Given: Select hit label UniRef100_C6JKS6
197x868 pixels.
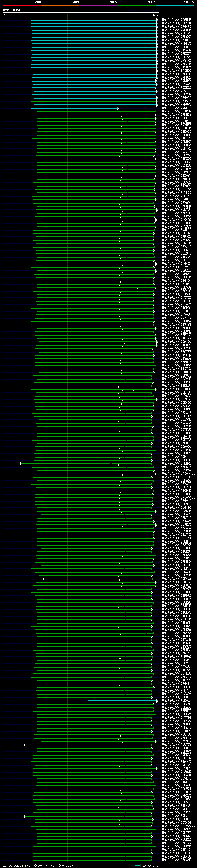Looking at the screenshot, I should (177, 524).
